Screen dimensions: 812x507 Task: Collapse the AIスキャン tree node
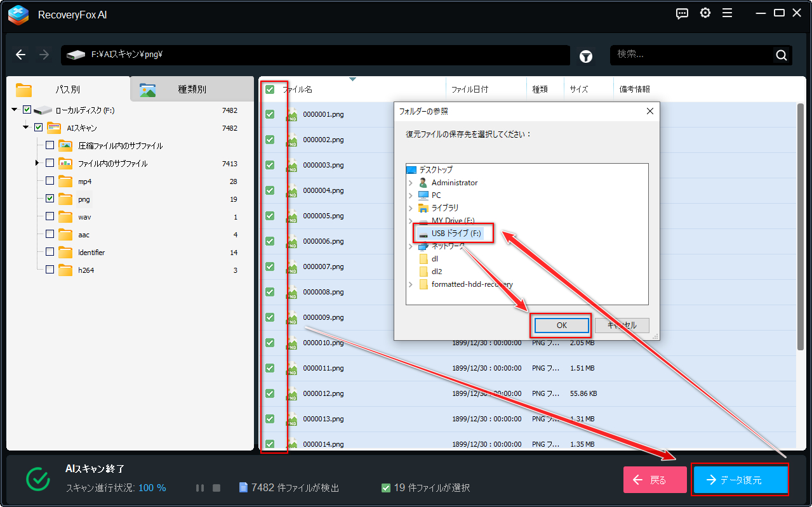pos(26,128)
